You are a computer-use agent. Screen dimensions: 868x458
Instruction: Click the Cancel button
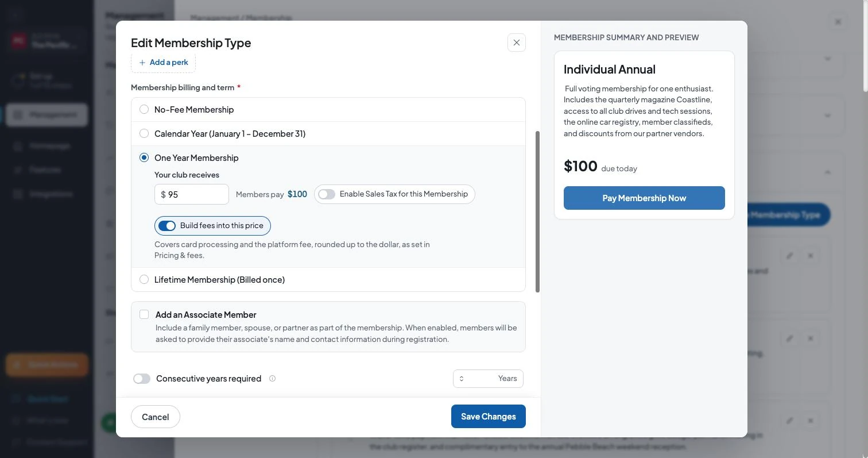coord(156,417)
